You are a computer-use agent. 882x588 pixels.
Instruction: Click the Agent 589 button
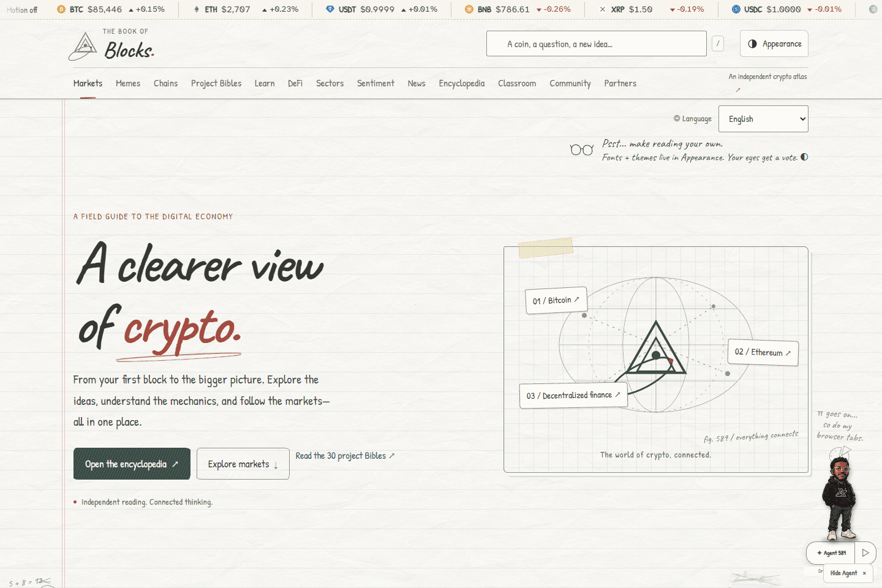point(831,552)
